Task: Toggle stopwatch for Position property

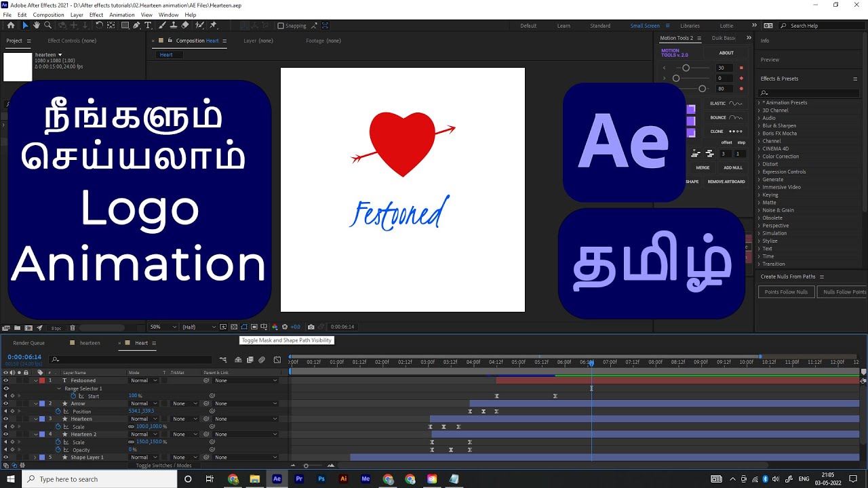Action: pos(58,411)
